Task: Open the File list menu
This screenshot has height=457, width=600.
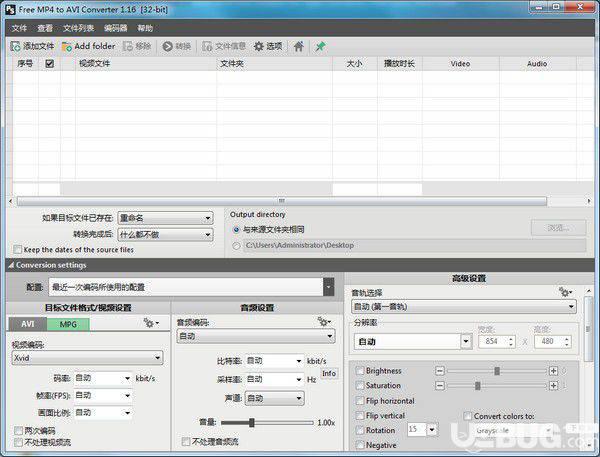Action: [x=78, y=28]
